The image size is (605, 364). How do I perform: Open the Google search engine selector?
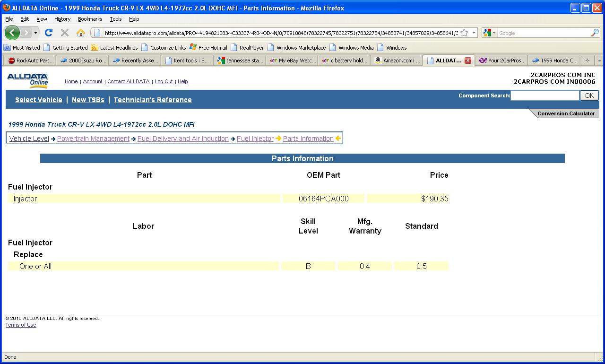click(x=489, y=33)
